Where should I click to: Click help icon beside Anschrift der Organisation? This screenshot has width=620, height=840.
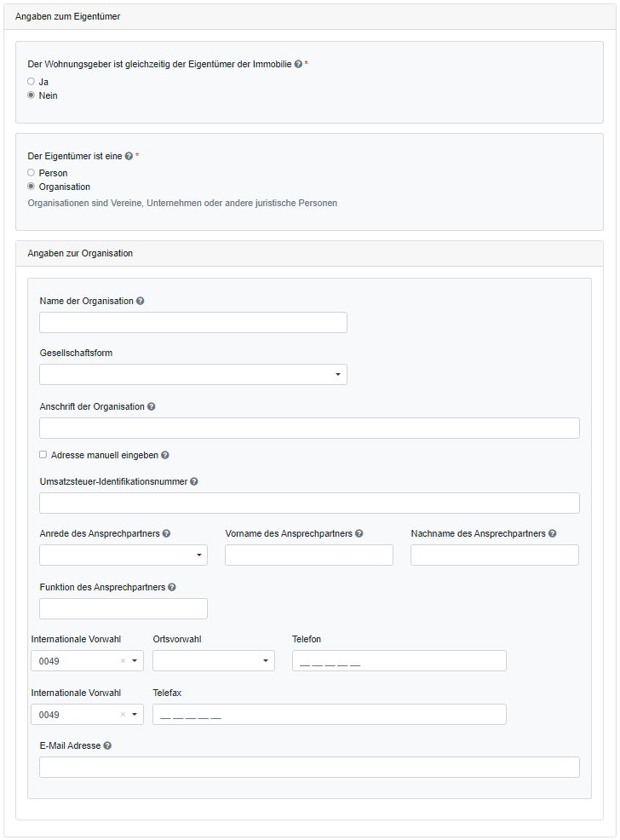[151, 406]
